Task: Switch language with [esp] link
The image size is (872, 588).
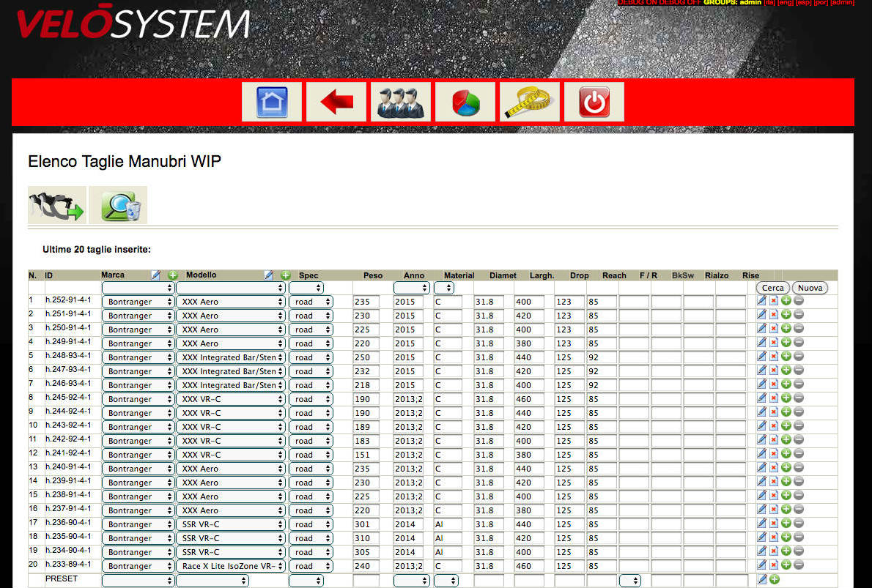Action: tap(803, 3)
